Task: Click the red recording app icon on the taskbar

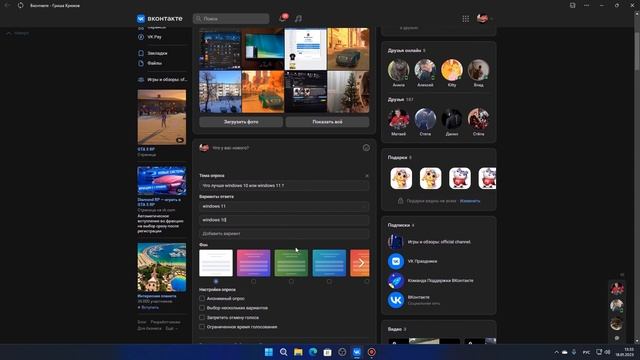Action: pyautogui.click(x=371, y=352)
